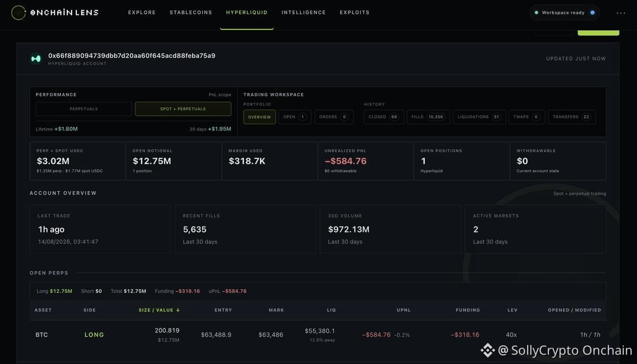This screenshot has width=637, height=364.
Task: Click the Recent Fills 5,635 card
Action: tap(245, 229)
